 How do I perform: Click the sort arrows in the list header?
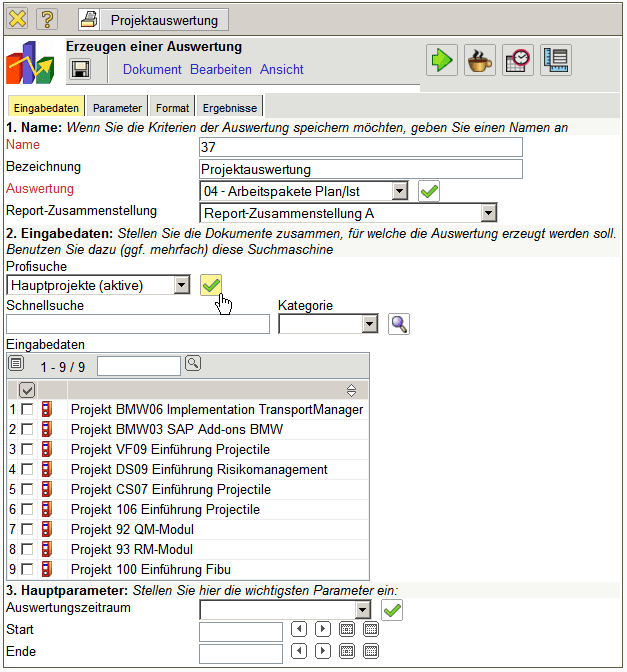351,390
